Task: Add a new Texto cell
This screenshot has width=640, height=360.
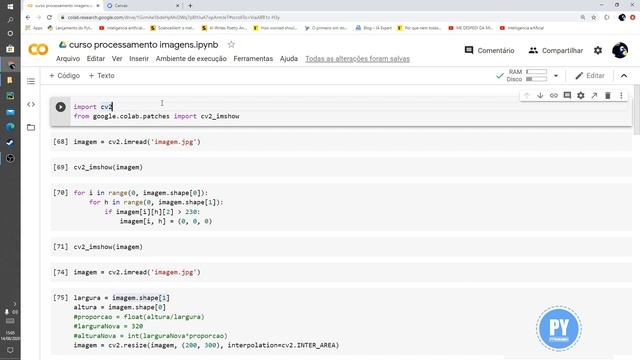Action: click(x=102, y=76)
